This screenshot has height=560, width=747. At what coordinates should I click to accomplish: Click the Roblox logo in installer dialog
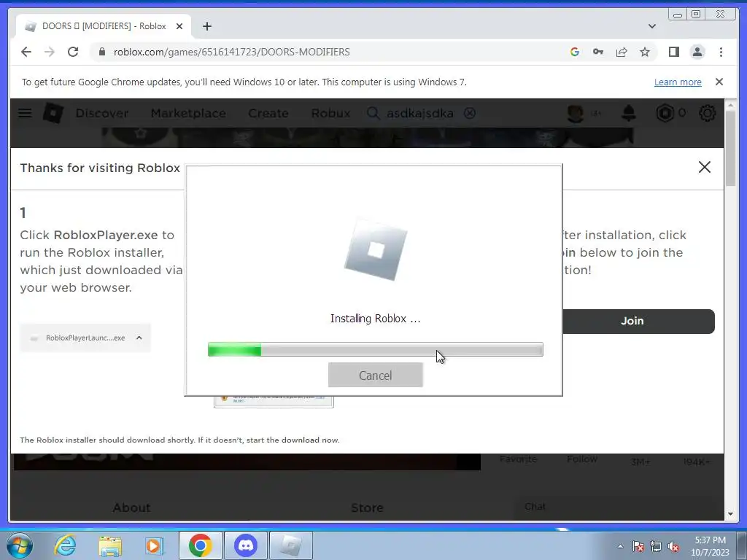[376, 249]
